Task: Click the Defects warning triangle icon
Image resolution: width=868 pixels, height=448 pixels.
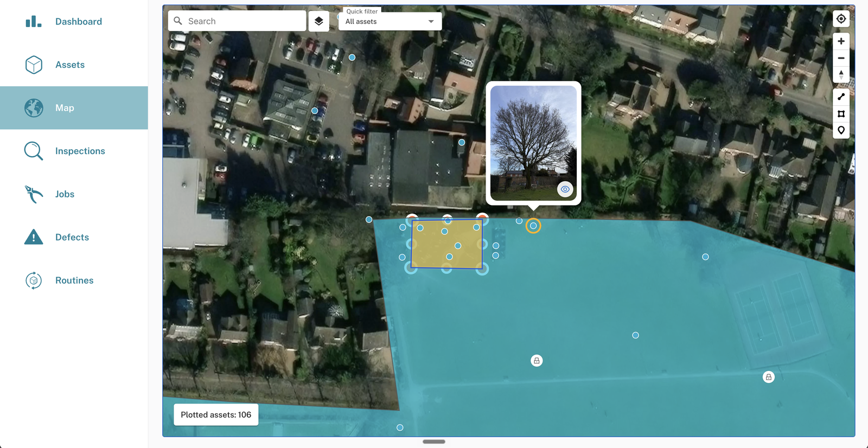Action: pyautogui.click(x=34, y=237)
